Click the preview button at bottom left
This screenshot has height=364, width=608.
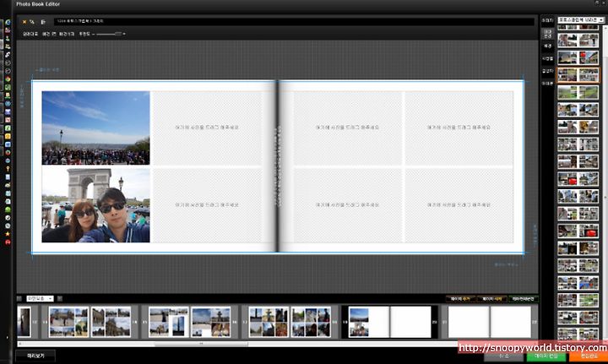pyautogui.click(x=35, y=356)
